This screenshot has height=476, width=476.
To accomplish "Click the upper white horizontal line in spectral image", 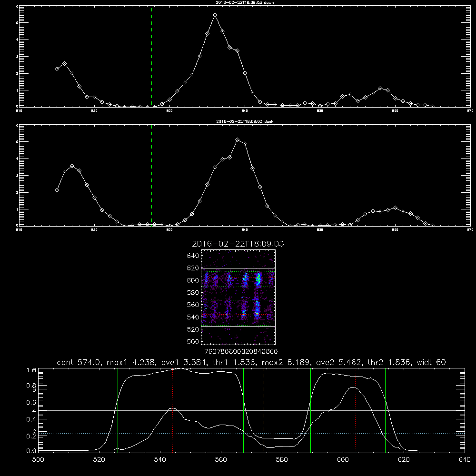I will [x=238, y=268].
